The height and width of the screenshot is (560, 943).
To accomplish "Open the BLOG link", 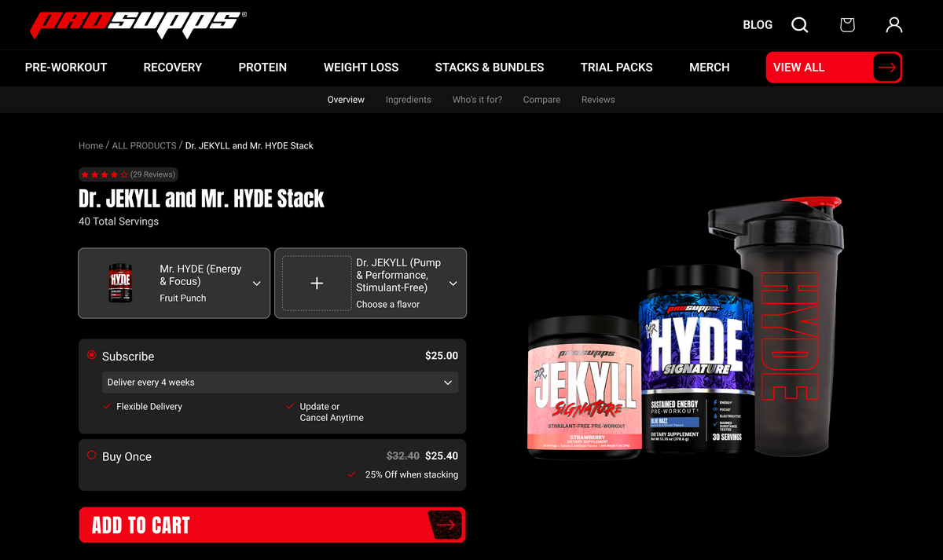I will tap(758, 25).
